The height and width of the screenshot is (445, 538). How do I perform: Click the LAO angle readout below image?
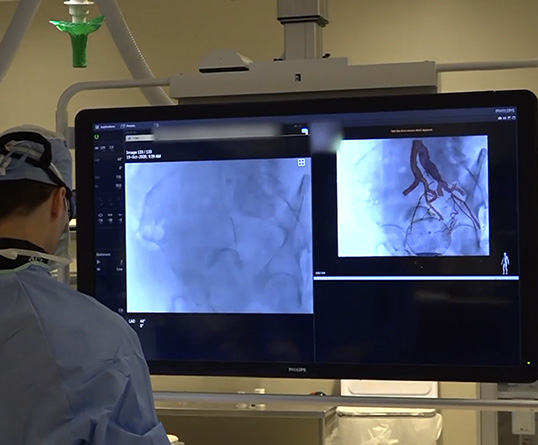coord(137,323)
